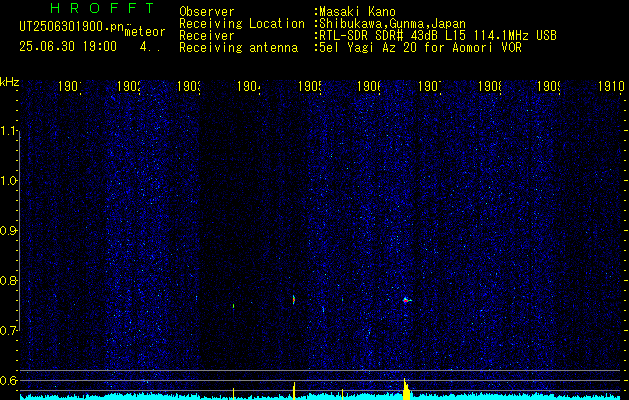Click the 1903 time axis marker
Viewport: 629px width, 400px height.
click(x=189, y=86)
